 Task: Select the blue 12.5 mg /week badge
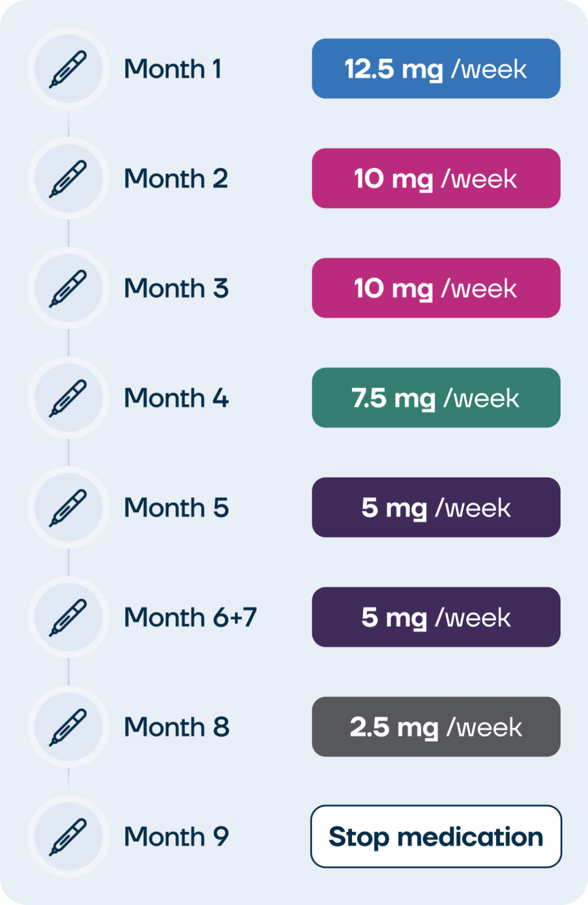coord(436,69)
